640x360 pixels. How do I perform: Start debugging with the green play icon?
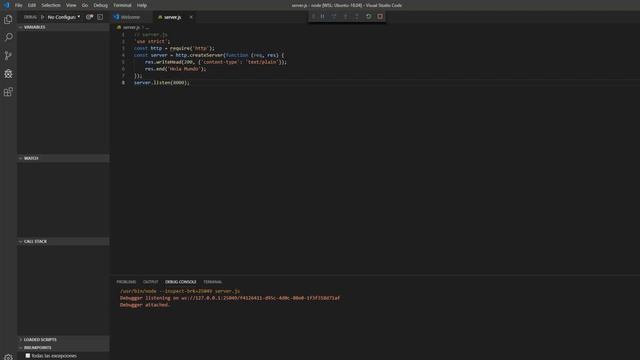[x=42, y=17]
